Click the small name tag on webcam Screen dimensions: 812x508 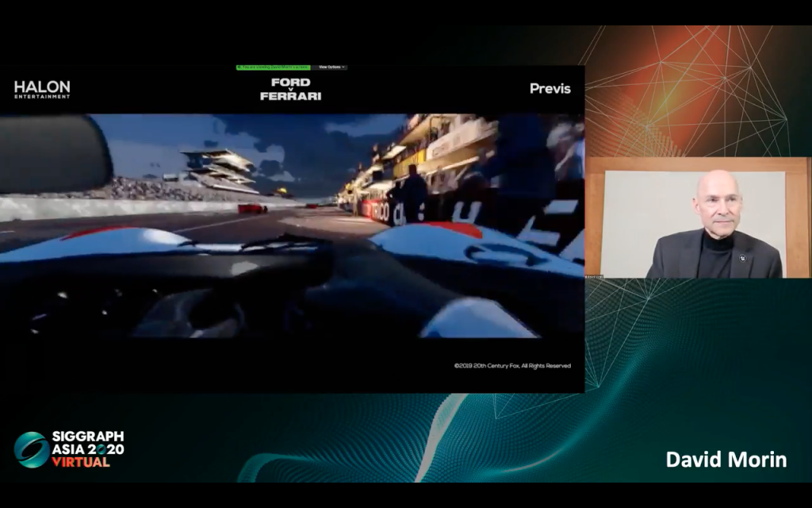click(x=594, y=275)
